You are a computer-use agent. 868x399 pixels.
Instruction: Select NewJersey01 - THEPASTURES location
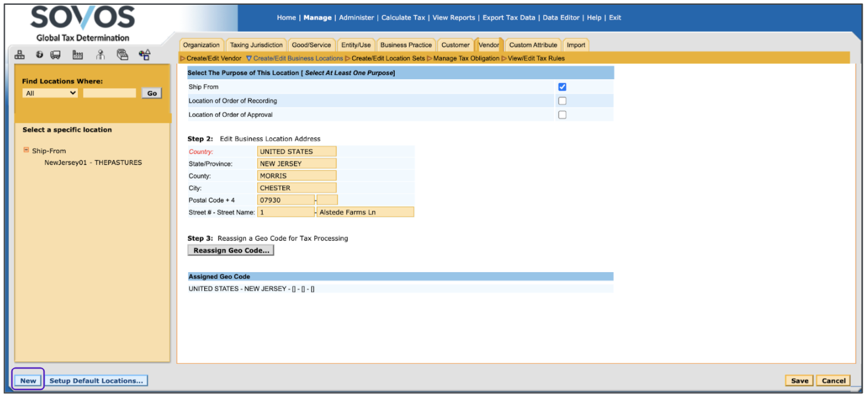click(x=93, y=163)
